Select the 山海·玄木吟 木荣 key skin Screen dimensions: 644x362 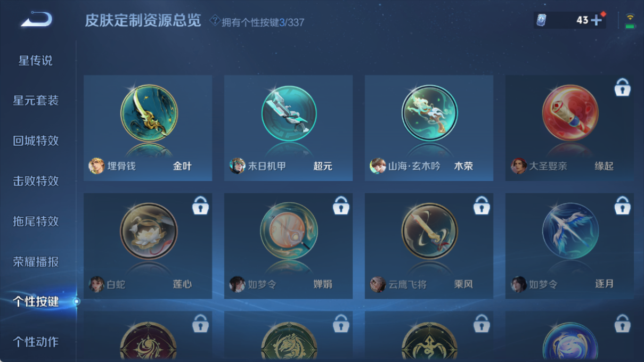click(429, 128)
